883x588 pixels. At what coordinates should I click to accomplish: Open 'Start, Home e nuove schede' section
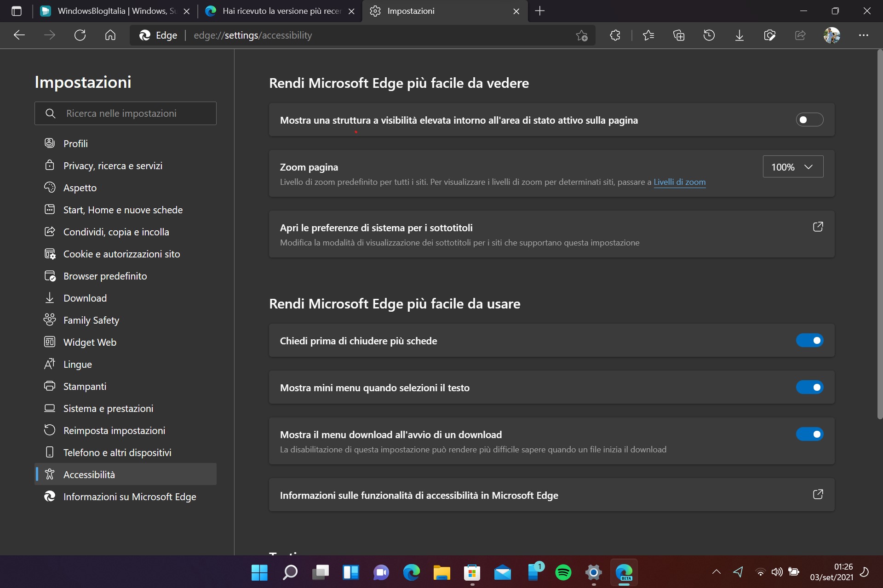point(126,210)
